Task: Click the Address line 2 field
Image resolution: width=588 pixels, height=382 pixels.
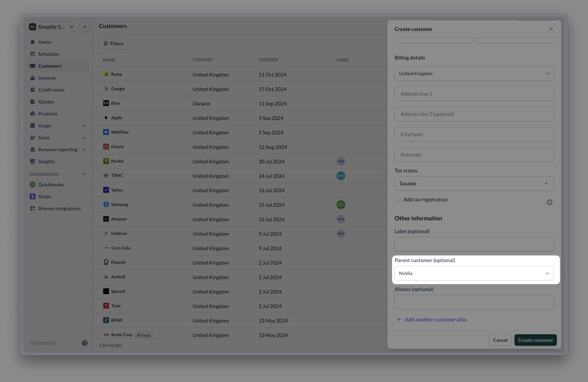Action: 474,114
